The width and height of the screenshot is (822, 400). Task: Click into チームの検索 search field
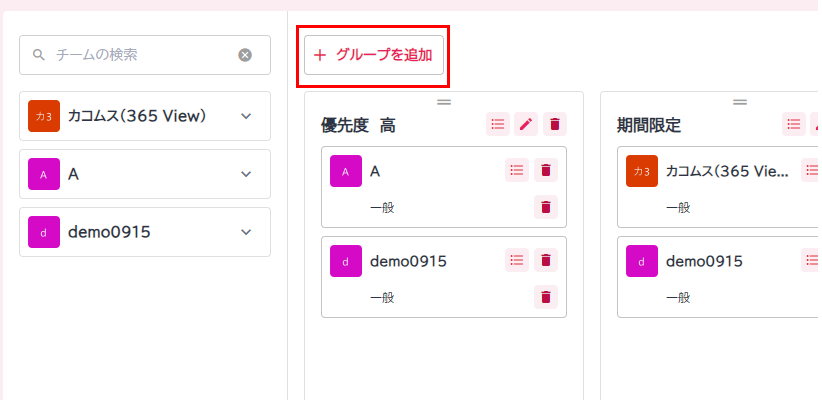(x=145, y=55)
